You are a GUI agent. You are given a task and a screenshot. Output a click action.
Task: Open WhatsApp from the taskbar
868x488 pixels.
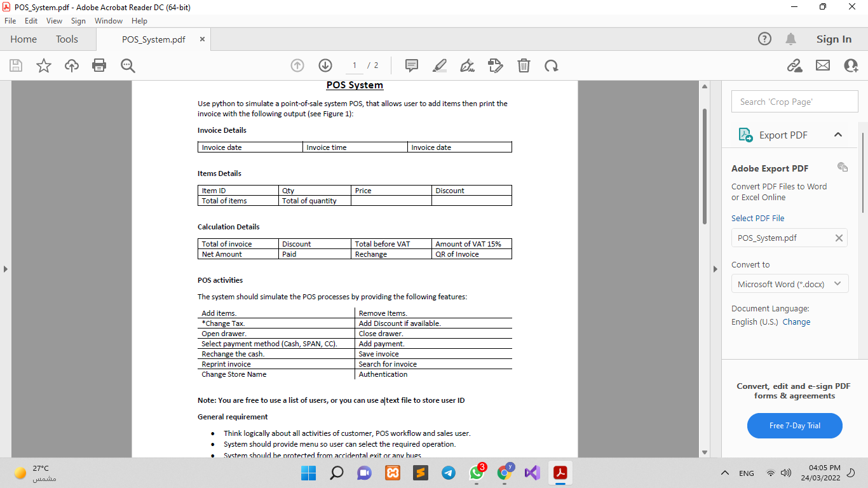(476, 473)
